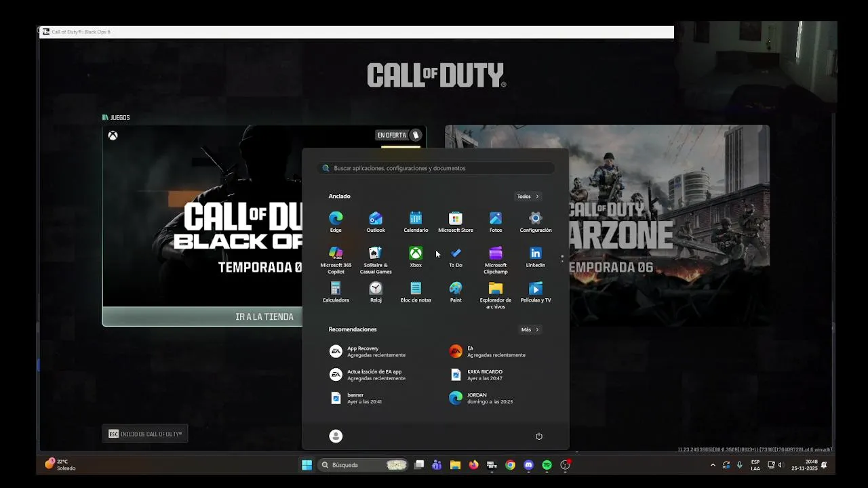The height and width of the screenshot is (488, 868).
Task: Click the microphone tray icon
Action: coord(739,465)
